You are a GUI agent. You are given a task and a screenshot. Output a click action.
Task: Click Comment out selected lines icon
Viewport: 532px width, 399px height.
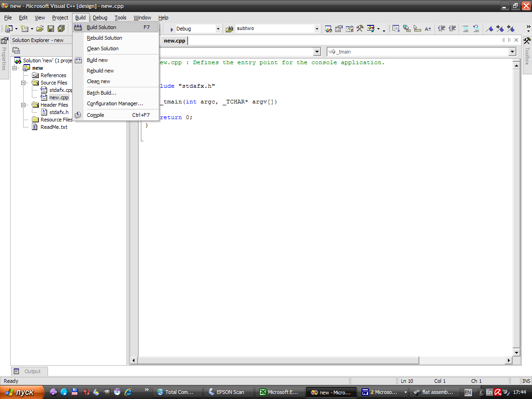465,29
